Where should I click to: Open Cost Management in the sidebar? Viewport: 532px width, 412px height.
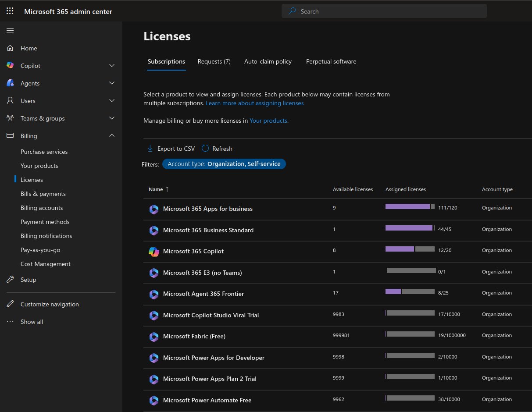click(46, 264)
